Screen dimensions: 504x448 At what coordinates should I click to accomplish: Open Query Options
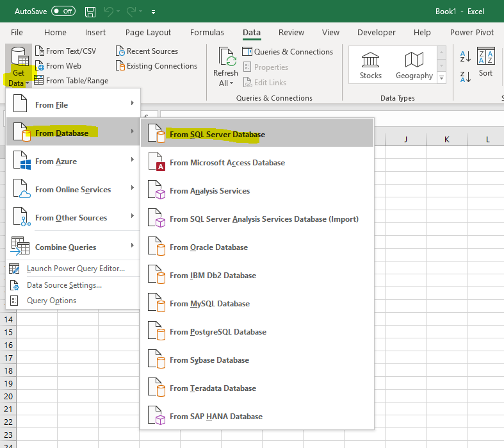coord(73,301)
